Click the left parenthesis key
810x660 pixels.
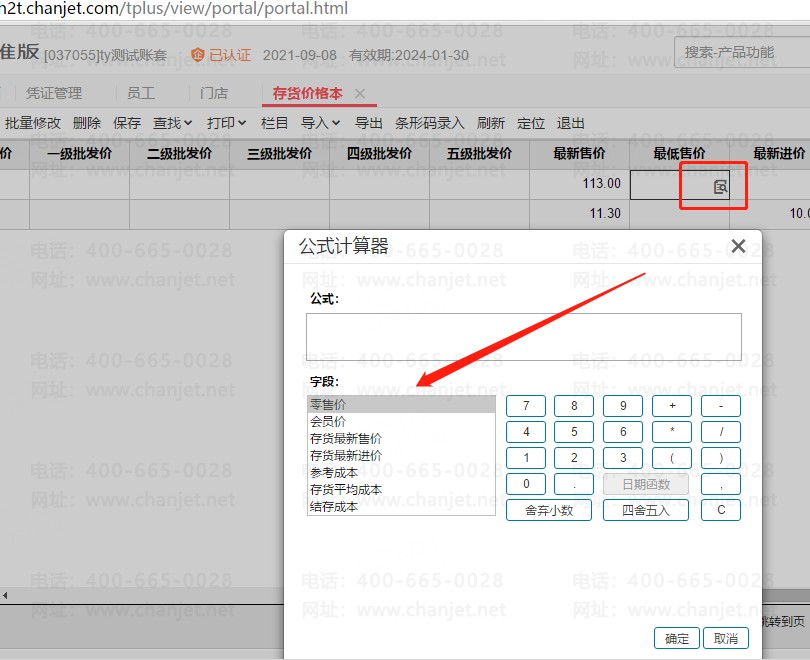[x=672, y=458]
